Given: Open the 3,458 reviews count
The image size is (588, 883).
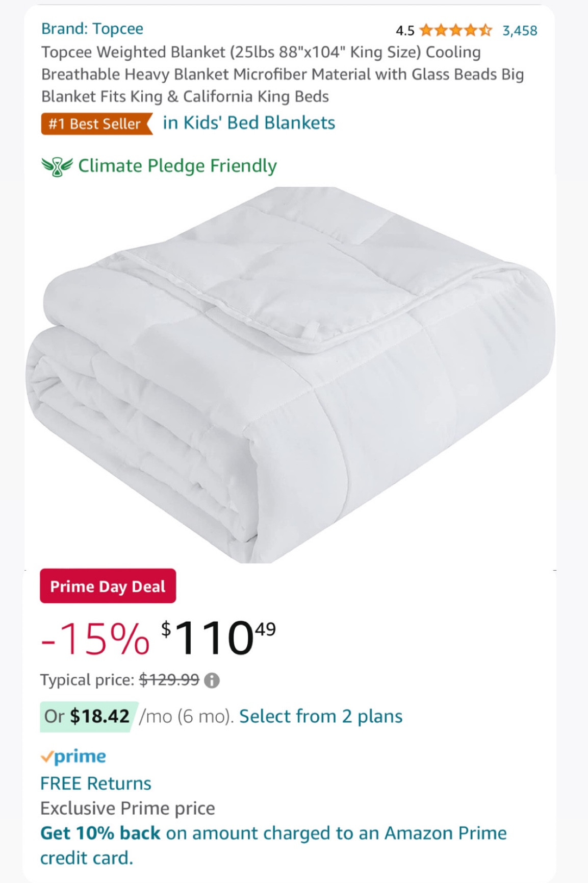Looking at the screenshot, I should pyautogui.click(x=520, y=31).
